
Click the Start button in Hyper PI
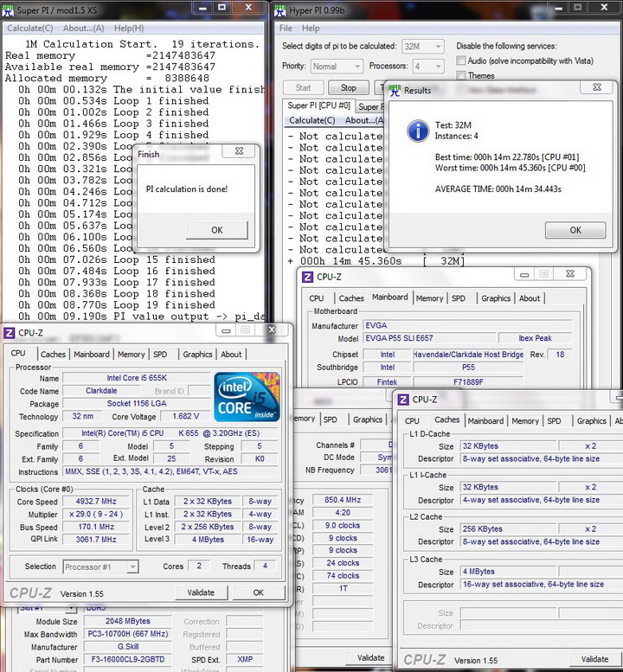[x=303, y=88]
